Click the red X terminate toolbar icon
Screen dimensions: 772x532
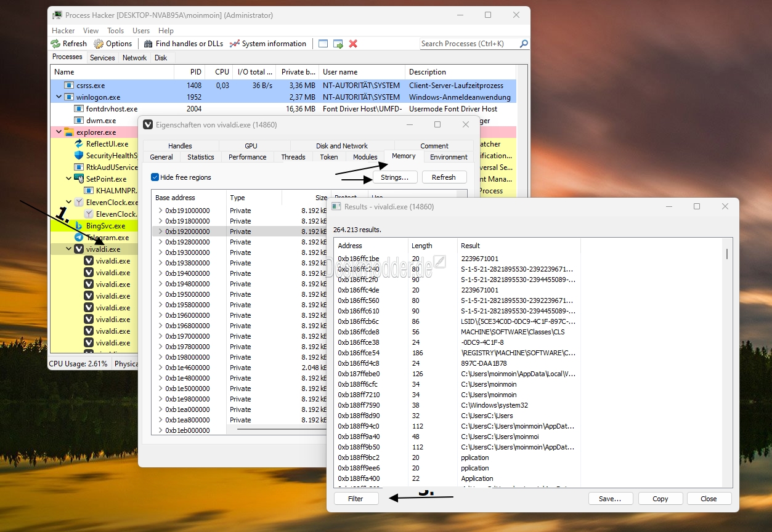tap(353, 44)
